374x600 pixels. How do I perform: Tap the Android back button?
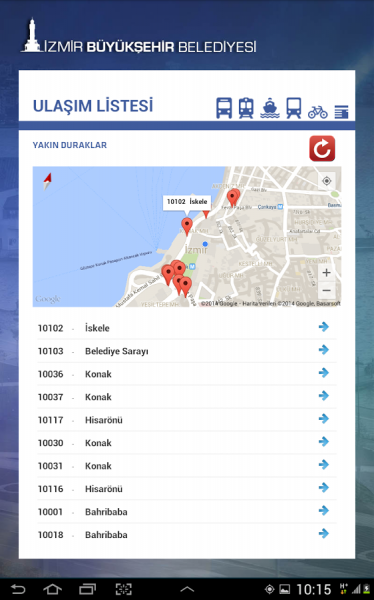(18, 589)
